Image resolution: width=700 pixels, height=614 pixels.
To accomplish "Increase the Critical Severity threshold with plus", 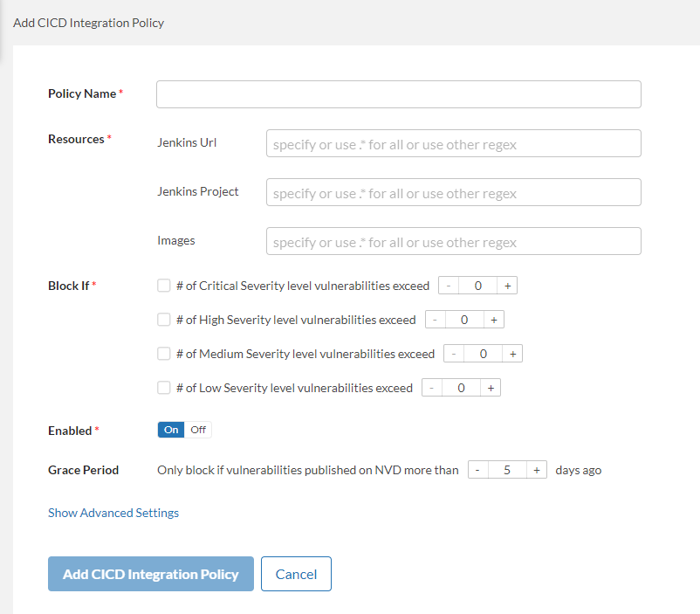I will pos(508,286).
